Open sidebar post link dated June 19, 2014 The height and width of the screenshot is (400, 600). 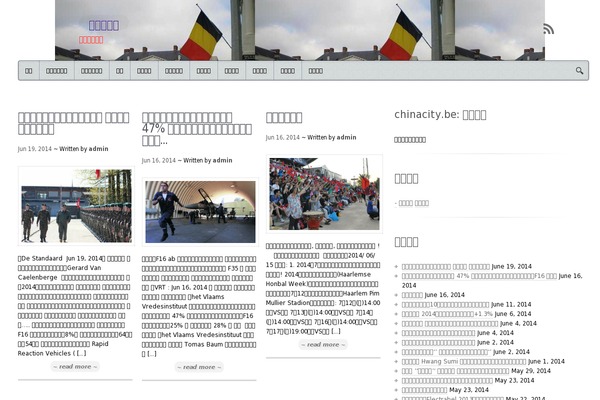[x=446, y=266]
